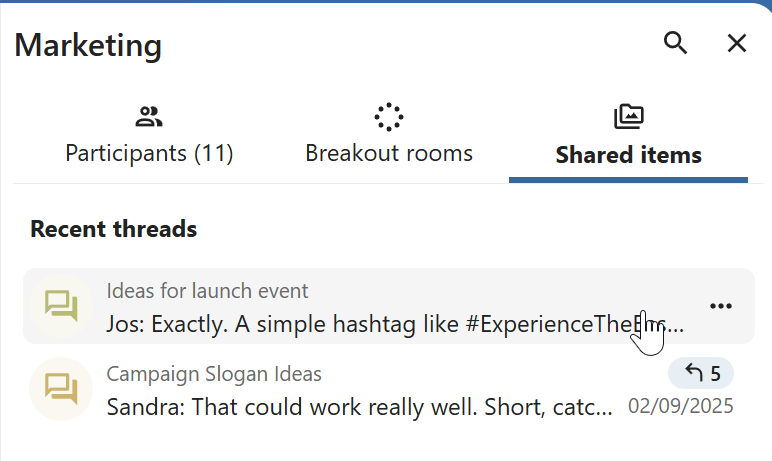Click Jos's #ExperienceThe hashtag message preview
The width and height of the screenshot is (772, 461).
(x=395, y=324)
